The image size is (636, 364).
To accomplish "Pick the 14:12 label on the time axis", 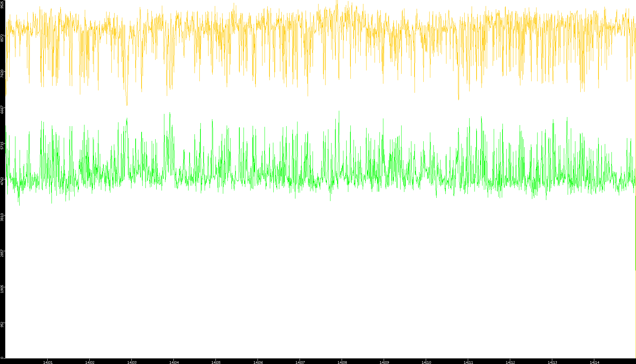I will coord(510,362).
